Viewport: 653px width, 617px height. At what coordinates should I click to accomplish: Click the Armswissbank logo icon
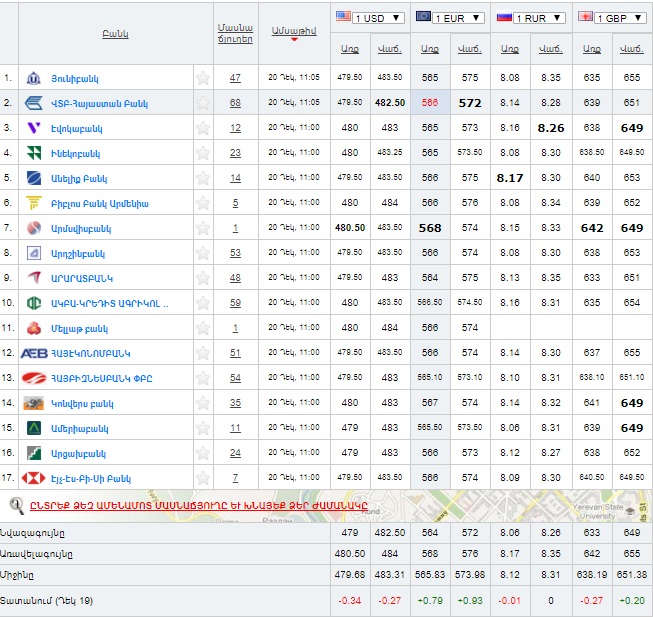[34, 228]
